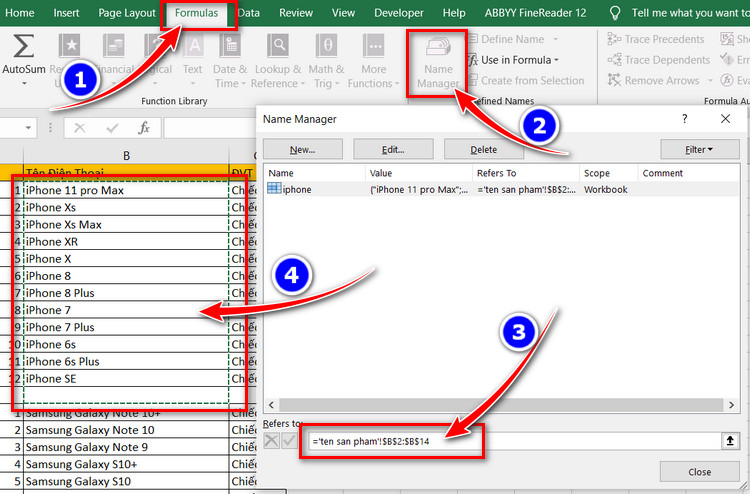Click Create from Selection
The width and height of the screenshot is (750, 494).
(x=526, y=80)
